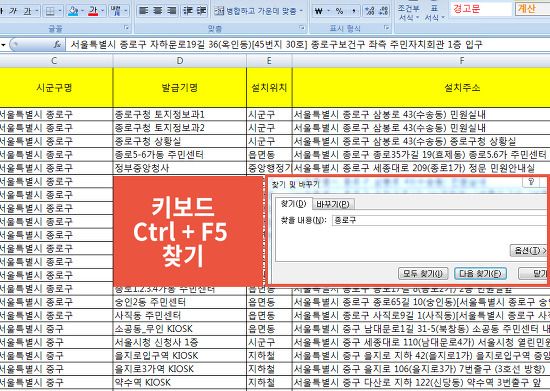Center align text
550x391 pixels.
158,11
